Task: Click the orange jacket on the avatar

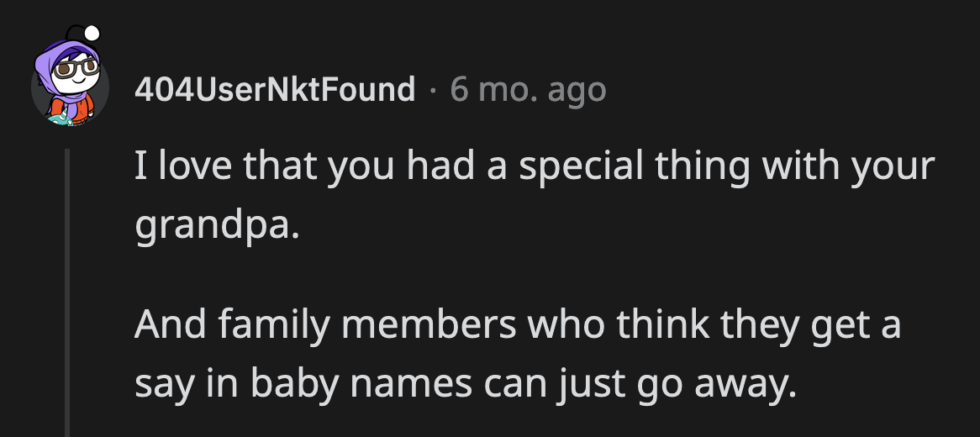Action: (x=59, y=109)
